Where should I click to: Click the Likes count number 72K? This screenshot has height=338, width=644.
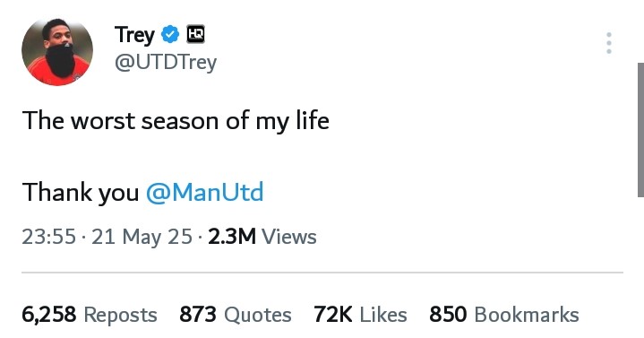(x=333, y=315)
